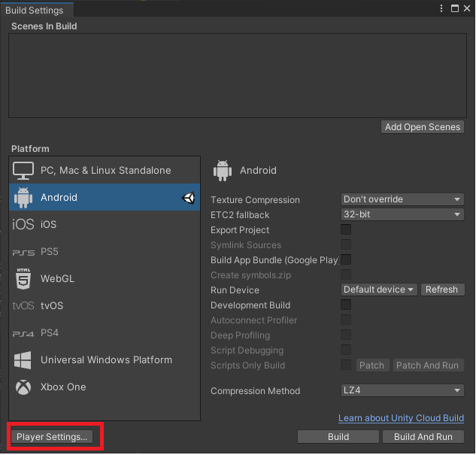The image size is (476, 455).
Task: Click the Unity logo on Android row
Action: click(188, 198)
